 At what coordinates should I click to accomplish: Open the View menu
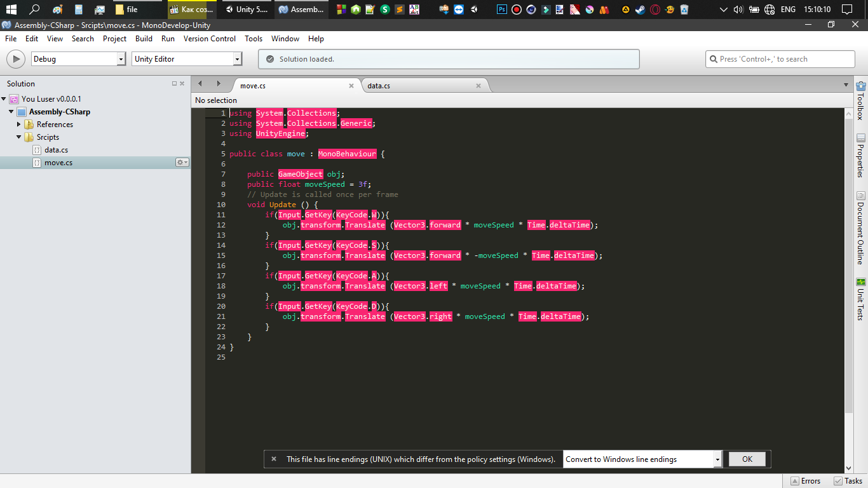55,39
